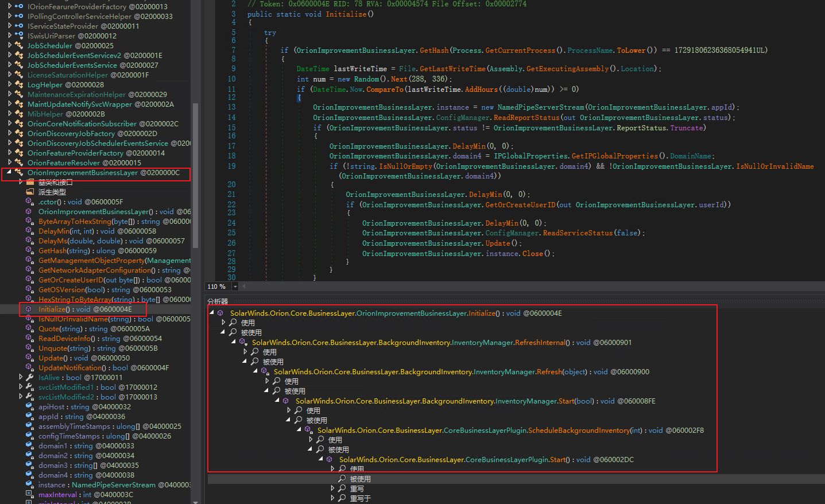The height and width of the screenshot is (504, 825).
Task: Click the method icon beside CoreBusinessLayerPlugin.Start()
Action: click(x=330, y=459)
